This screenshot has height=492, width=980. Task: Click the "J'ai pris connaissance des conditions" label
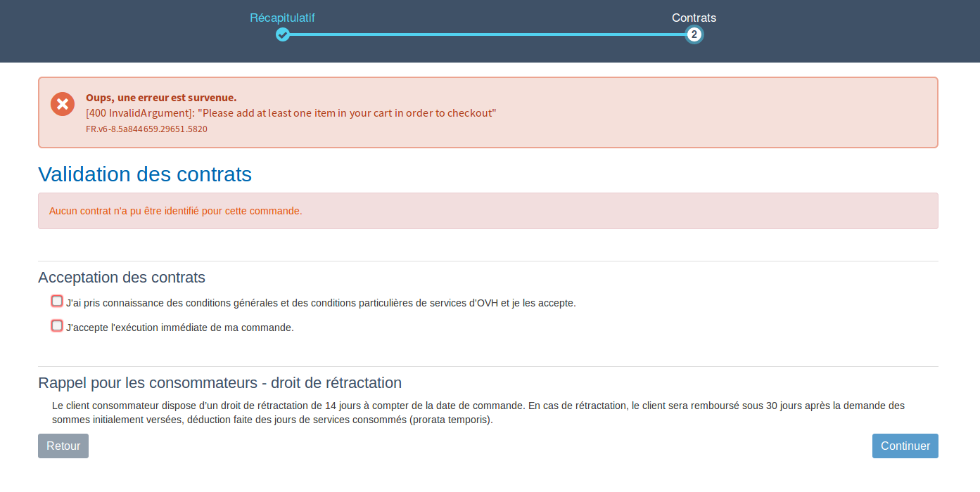coord(321,303)
